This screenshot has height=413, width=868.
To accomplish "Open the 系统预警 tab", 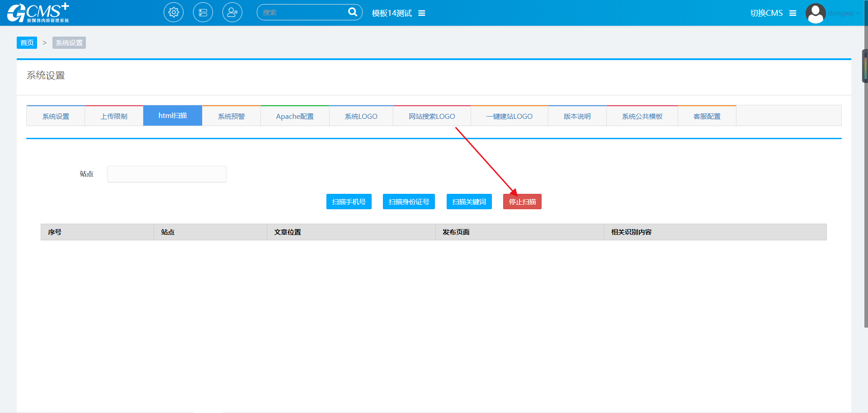I will coord(231,116).
